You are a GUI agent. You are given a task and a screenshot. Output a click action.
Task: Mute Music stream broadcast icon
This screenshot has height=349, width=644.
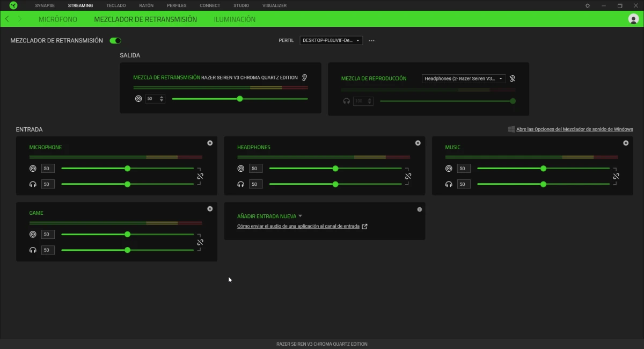click(449, 169)
